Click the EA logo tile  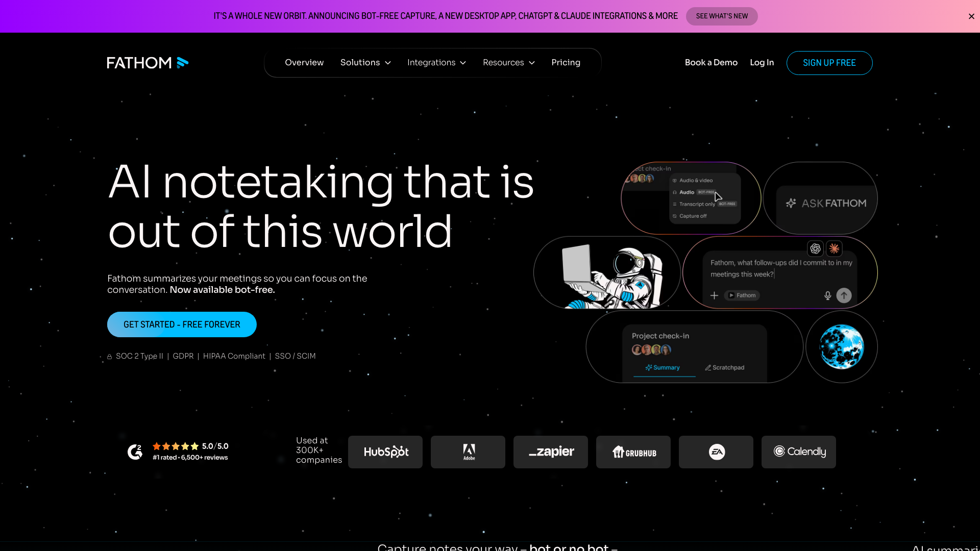pyautogui.click(x=716, y=452)
